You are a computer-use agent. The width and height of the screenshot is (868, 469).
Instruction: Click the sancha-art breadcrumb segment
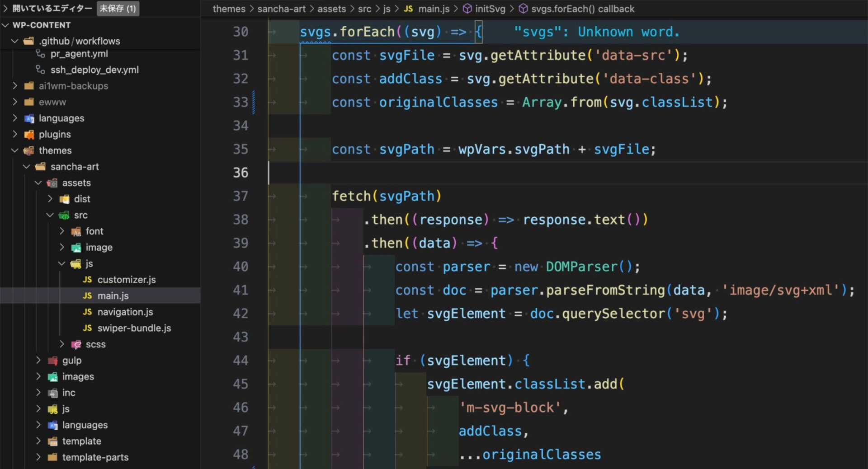(281, 9)
